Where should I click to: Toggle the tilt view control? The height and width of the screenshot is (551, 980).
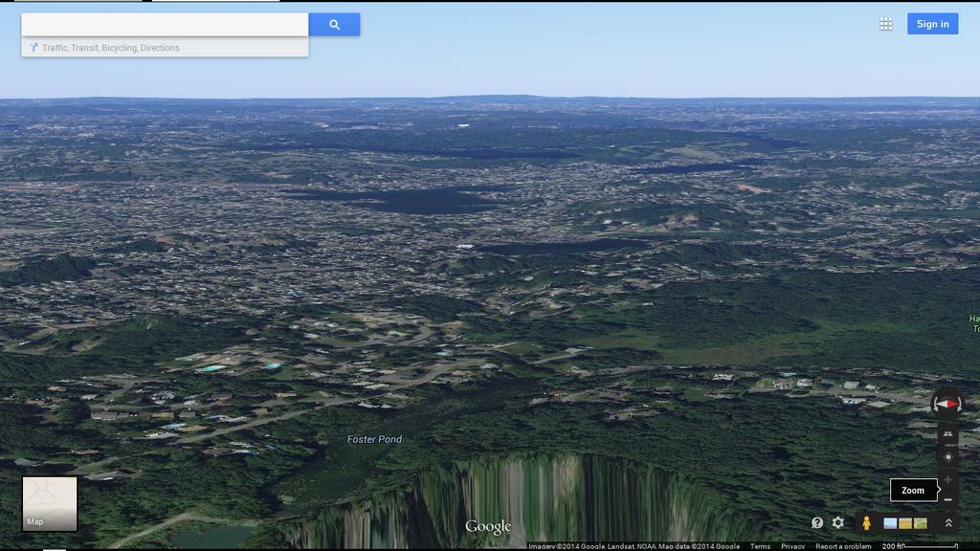tap(947, 434)
